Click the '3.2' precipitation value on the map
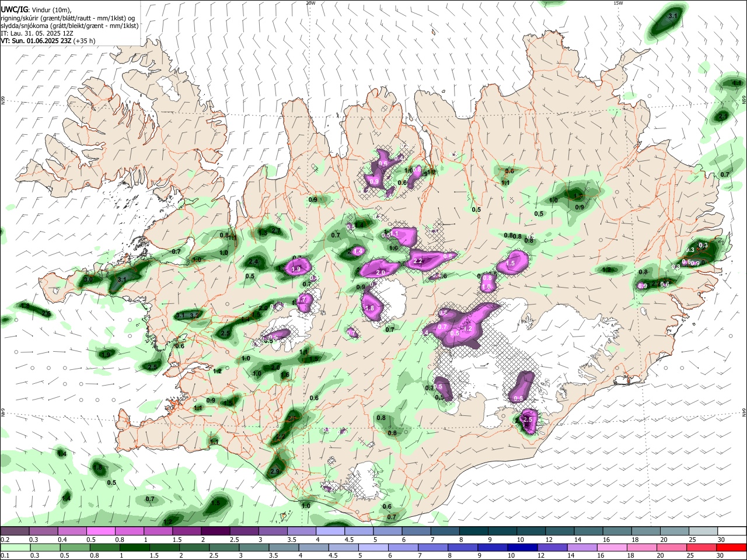This screenshot has width=747, height=560. click(x=194, y=315)
